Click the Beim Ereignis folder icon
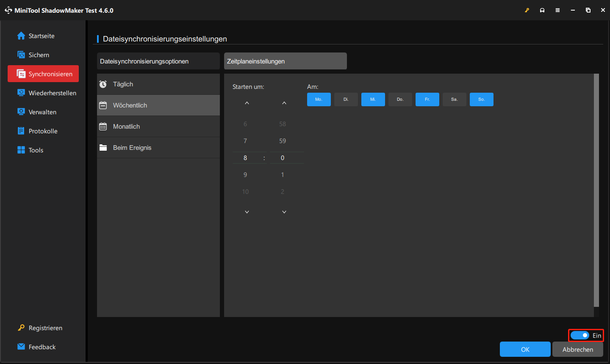610x364 pixels. (x=103, y=148)
